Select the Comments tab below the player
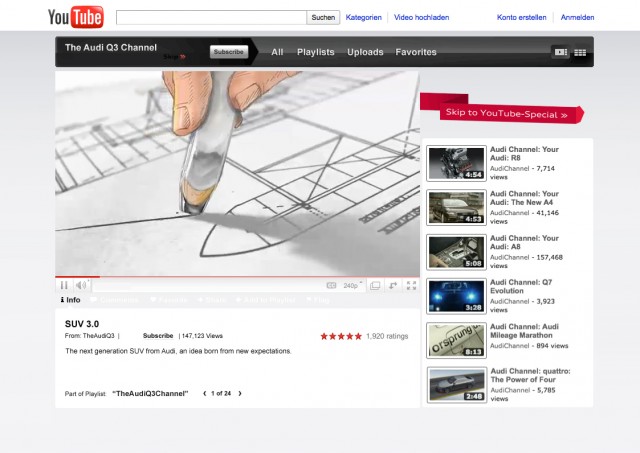This screenshot has height=453, width=640. coord(114,300)
